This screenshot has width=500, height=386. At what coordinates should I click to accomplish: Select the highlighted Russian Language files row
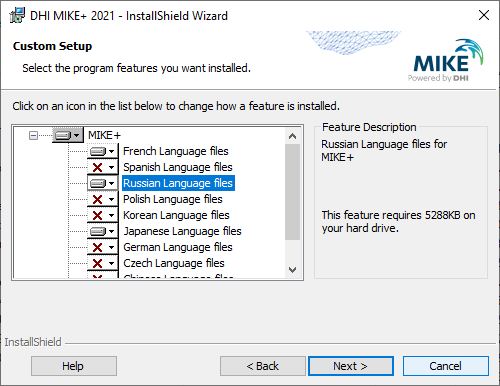click(178, 183)
